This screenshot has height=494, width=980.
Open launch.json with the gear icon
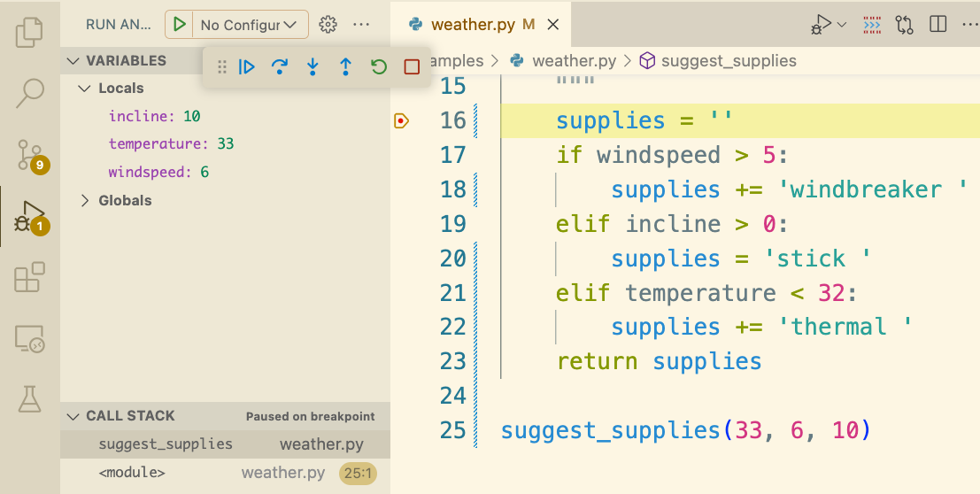click(328, 25)
